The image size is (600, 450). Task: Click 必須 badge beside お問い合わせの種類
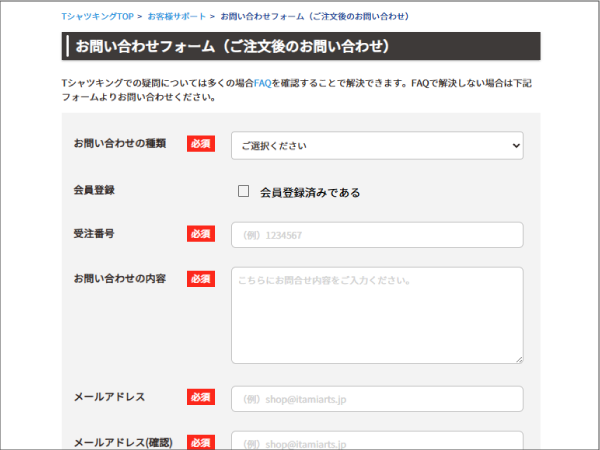200,144
